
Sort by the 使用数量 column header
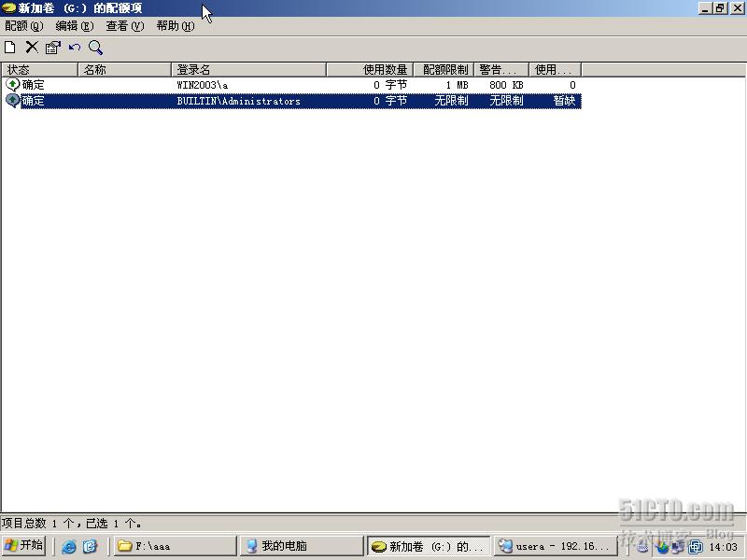point(370,69)
